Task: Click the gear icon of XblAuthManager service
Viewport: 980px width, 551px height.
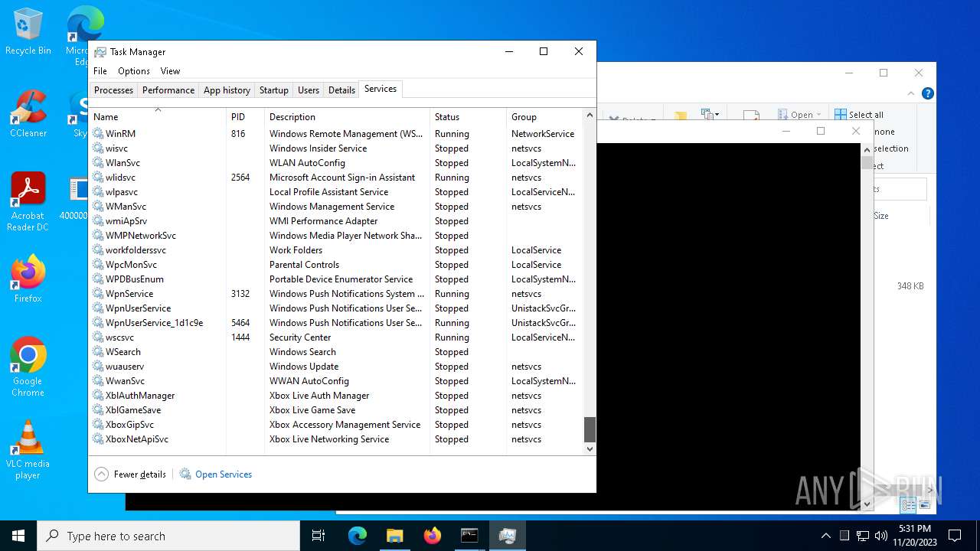Action: tap(98, 396)
